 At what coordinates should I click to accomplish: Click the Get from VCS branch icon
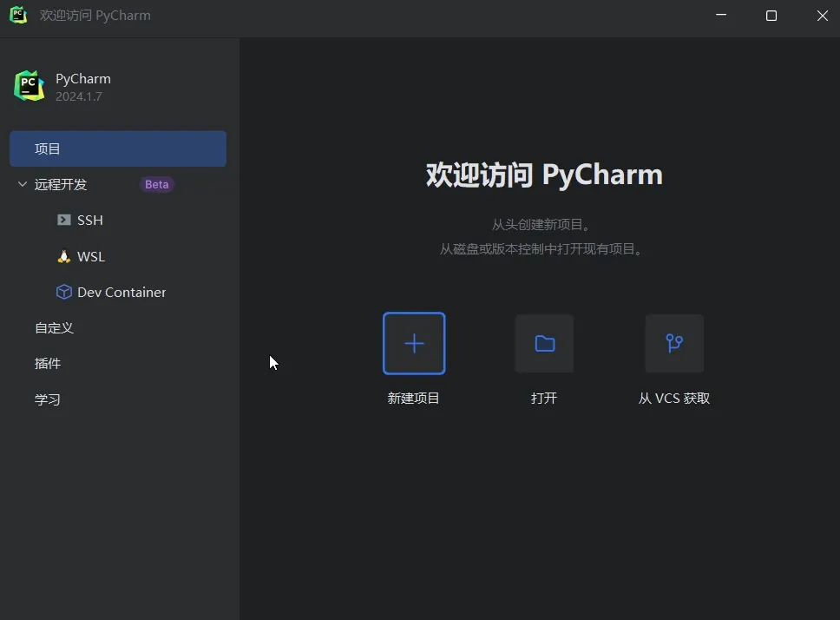674,344
